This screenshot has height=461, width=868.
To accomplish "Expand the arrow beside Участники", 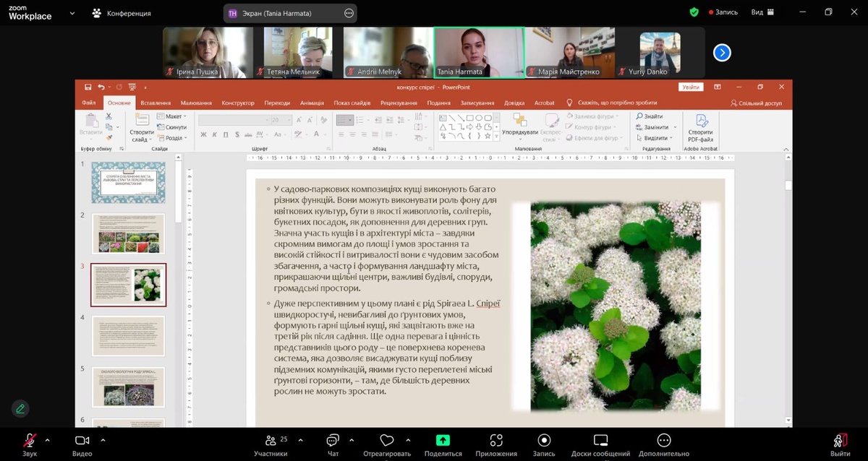I will coord(300,439).
